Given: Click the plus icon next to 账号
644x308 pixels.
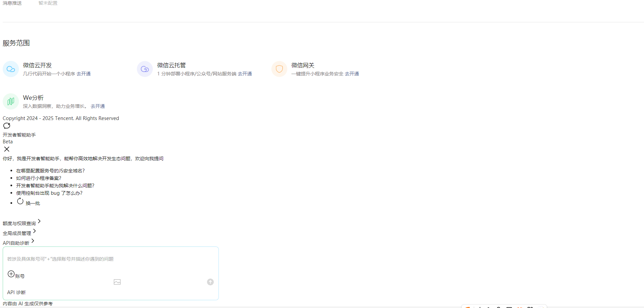Looking at the screenshot, I should pyautogui.click(x=11, y=274).
